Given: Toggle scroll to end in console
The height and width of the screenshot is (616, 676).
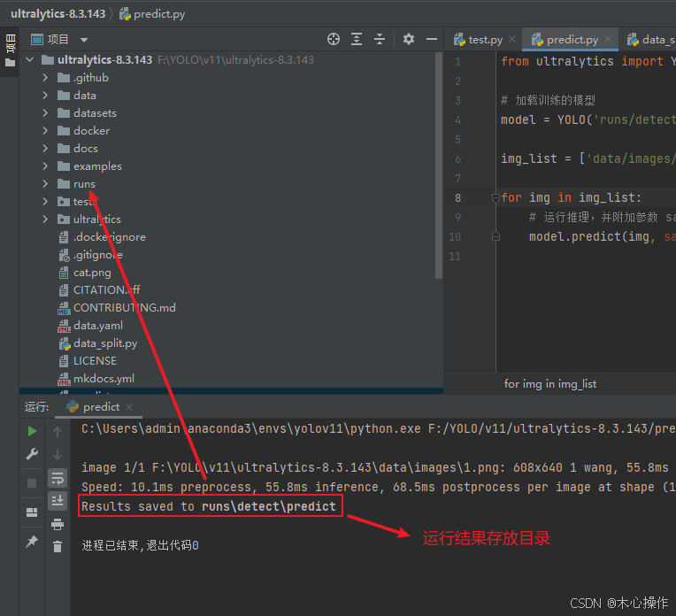Looking at the screenshot, I should coord(58,500).
